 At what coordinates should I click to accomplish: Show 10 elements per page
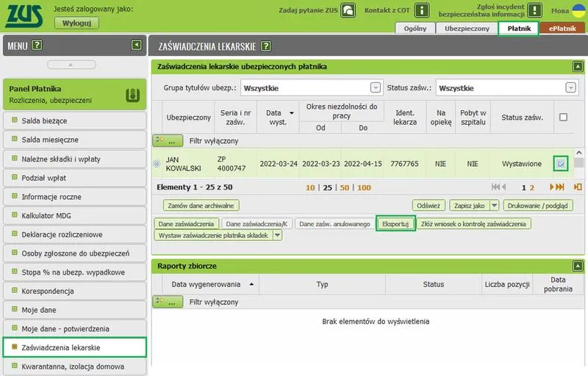[x=310, y=187]
